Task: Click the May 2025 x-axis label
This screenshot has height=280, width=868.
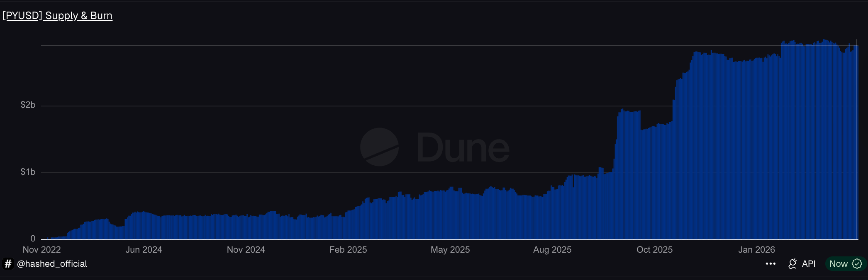Action: [x=450, y=250]
